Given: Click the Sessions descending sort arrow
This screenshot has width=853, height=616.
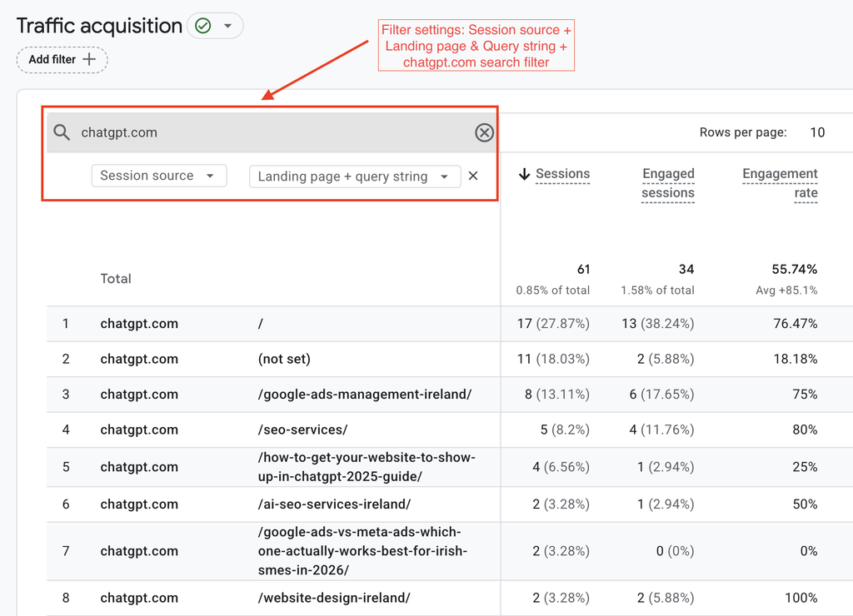Looking at the screenshot, I should coord(525,174).
